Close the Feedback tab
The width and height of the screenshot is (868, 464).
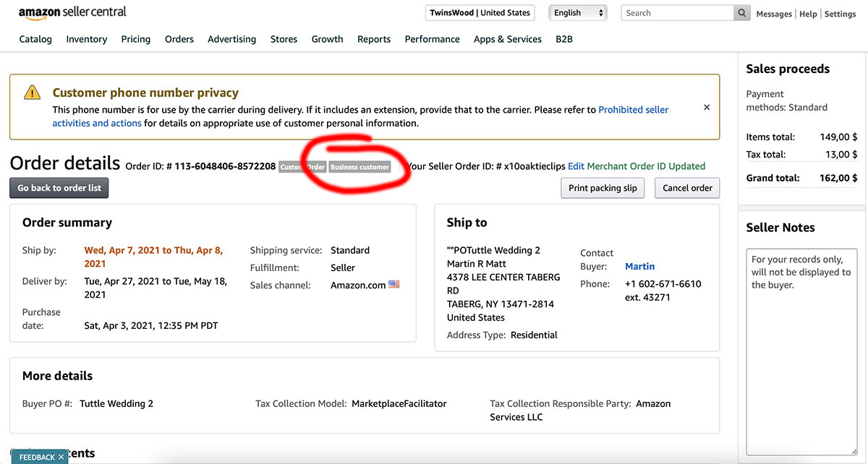[61, 457]
